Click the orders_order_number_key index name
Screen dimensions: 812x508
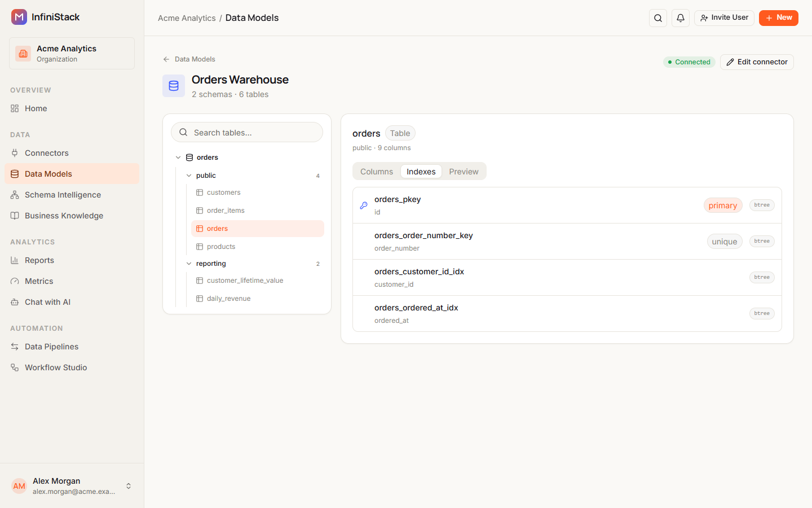[423, 235]
